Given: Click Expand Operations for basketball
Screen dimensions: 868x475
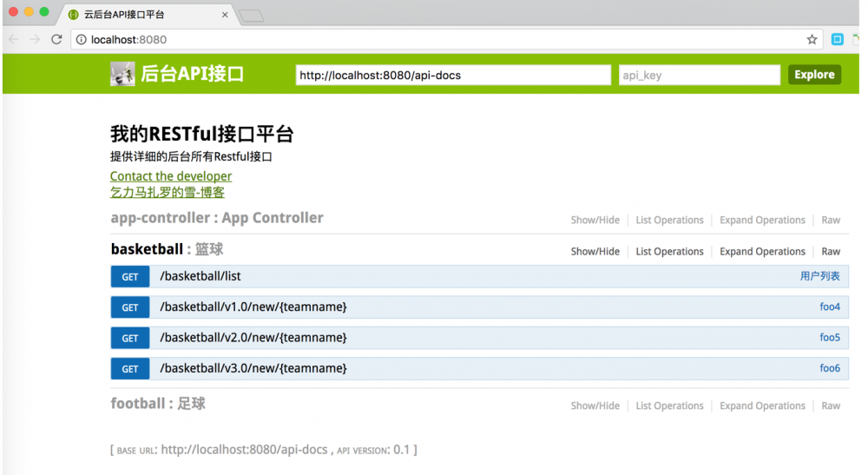Looking at the screenshot, I should [x=762, y=251].
